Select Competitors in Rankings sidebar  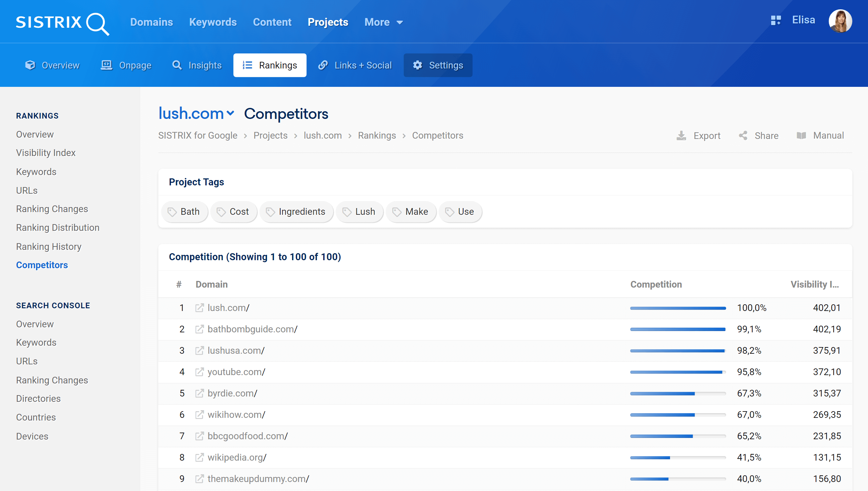tap(42, 265)
